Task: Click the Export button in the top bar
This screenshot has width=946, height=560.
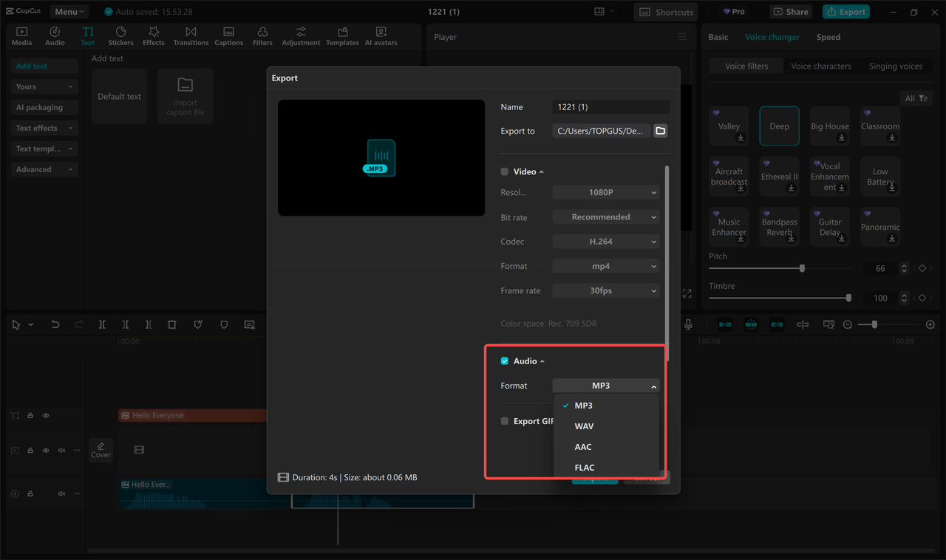Action: point(845,11)
